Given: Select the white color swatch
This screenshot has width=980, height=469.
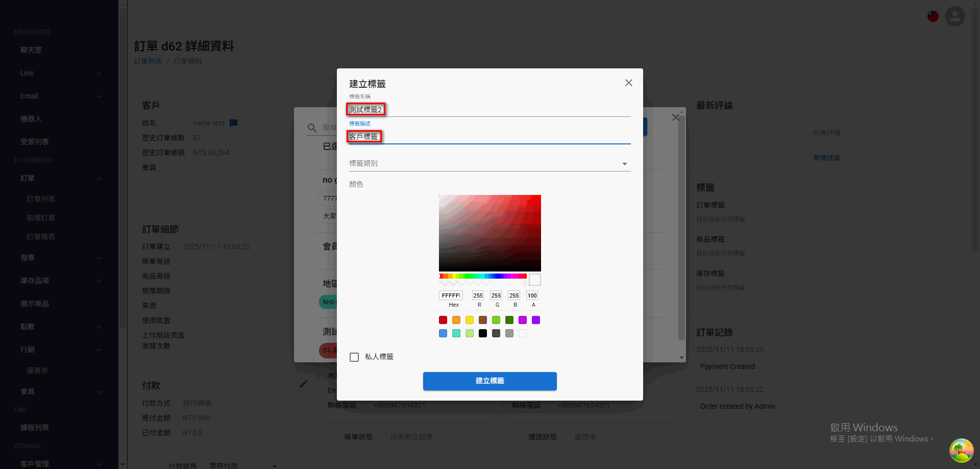Looking at the screenshot, I should [x=523, y=333].
